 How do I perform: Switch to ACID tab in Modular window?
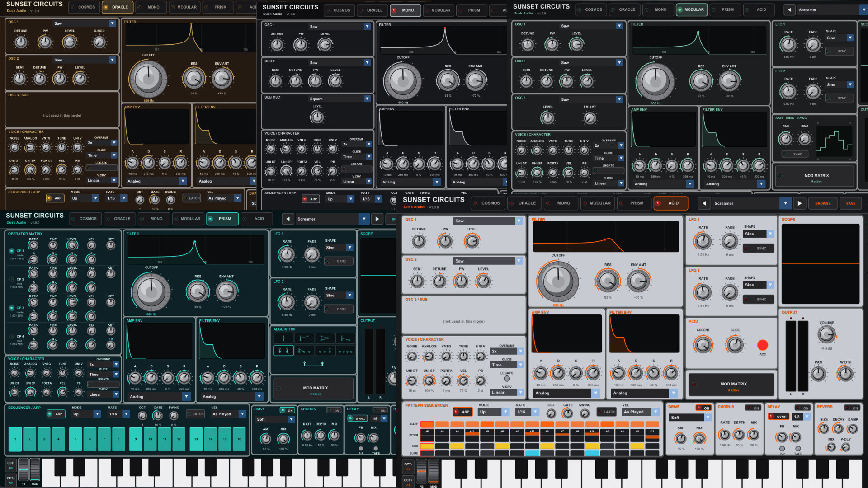coord(759,9)
